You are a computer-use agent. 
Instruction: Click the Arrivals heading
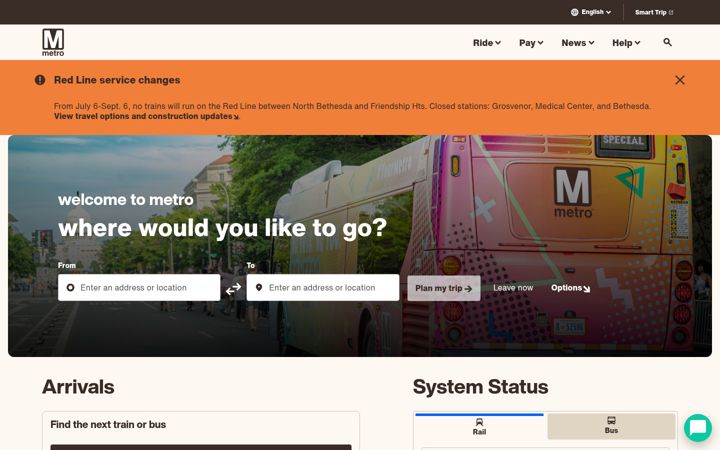tap(78, 387)
